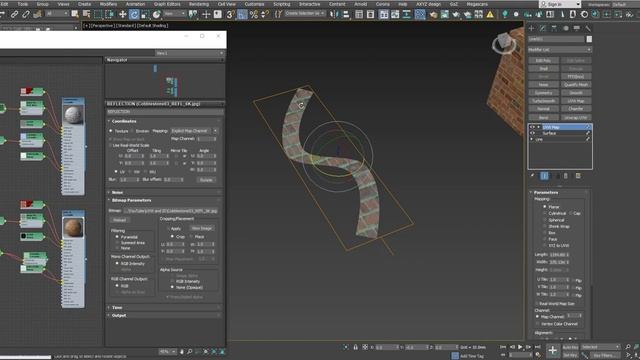Image resolution: width=640 pixels, height=360 pixels.
Task: Select the Box mapping radio button
Action: [544, 233]
